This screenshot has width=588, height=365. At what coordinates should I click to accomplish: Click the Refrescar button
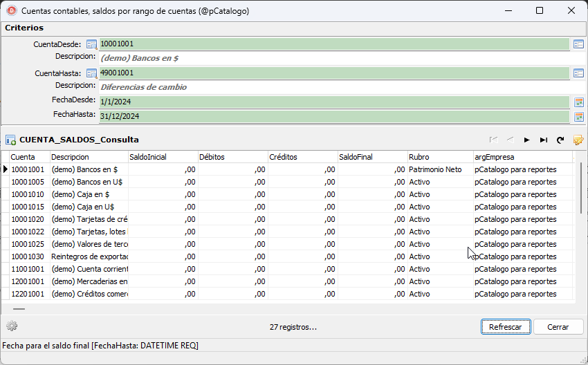pos(506,327)
